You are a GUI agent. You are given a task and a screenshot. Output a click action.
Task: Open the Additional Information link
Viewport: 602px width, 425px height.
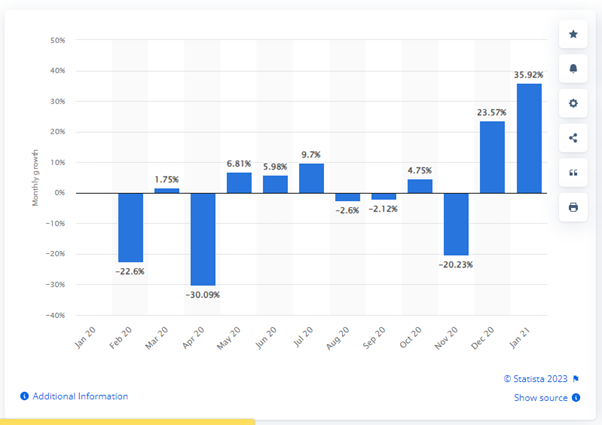80,396
